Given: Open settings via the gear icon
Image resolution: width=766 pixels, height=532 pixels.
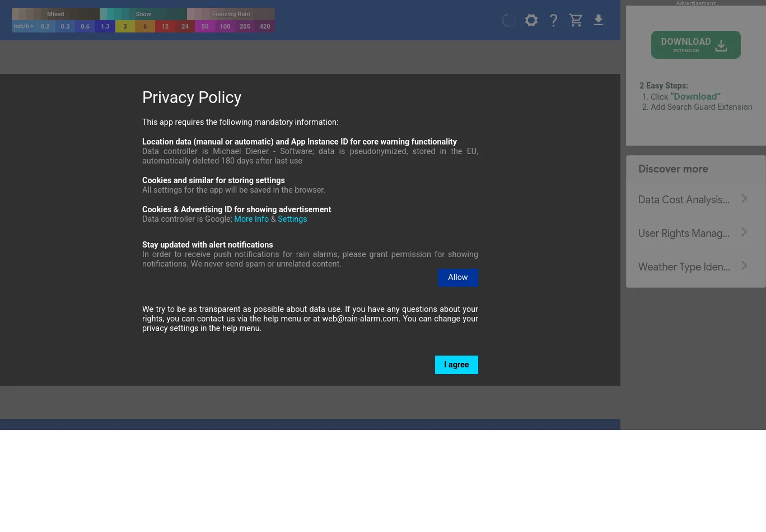Looking at the screenshot, I should (531, 21).
